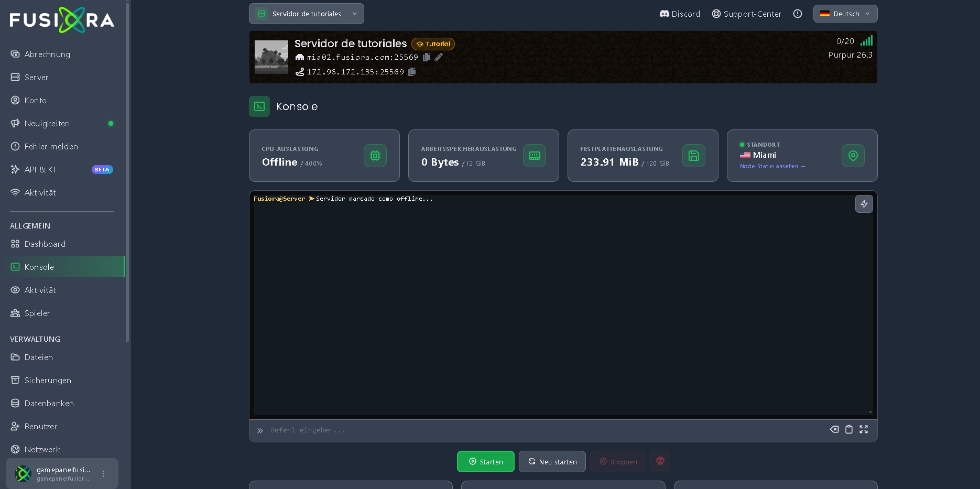Open Datenbanken page
980x489 pixels.
click(x=62, y=403)
